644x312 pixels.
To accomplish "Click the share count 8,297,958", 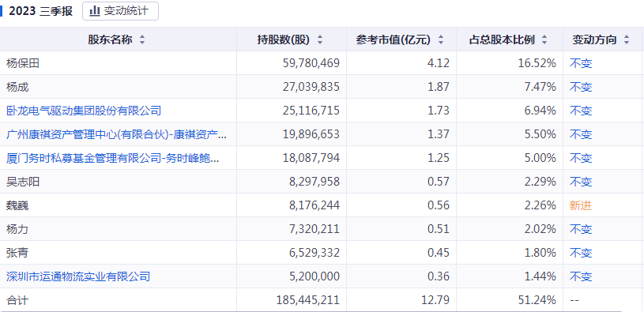I will tap(314, 182).
